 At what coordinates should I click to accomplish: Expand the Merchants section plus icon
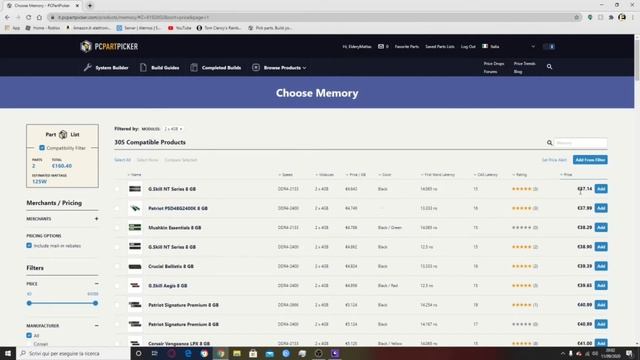(96, 219)
